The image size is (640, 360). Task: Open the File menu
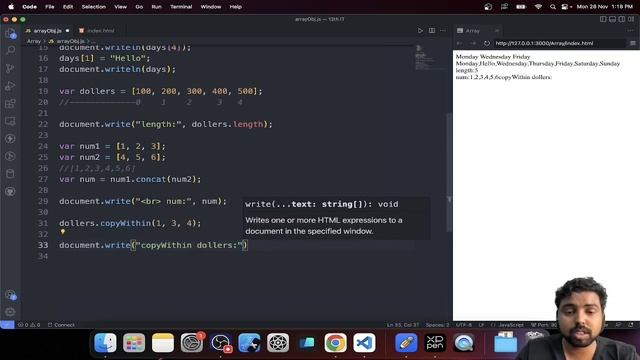[x=50, y=7]
